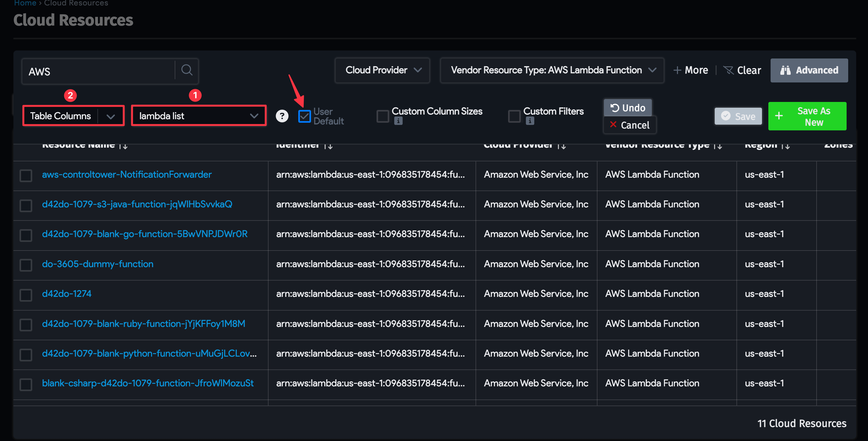
Task: Open the Cloud Provider dropdown
Action: click(x=382, y=70)
